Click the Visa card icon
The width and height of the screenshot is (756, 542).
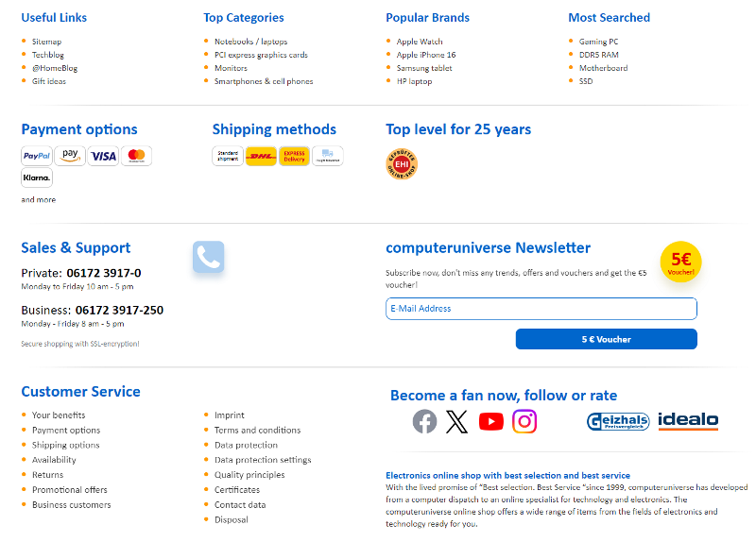pos(103,156)
